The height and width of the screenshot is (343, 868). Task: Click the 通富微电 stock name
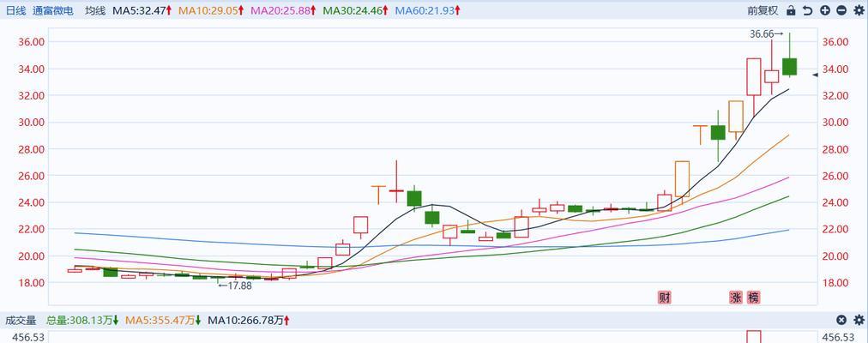click(x=52, y=10)
